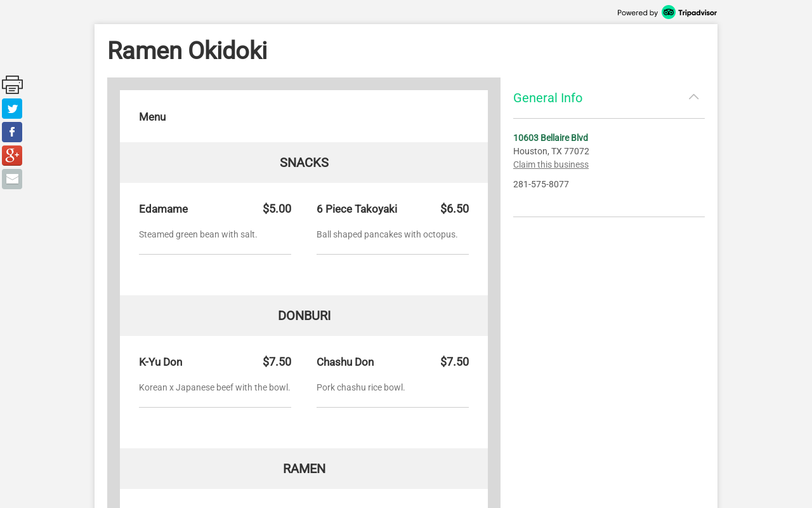Screen dimensions: 812x508
Task: Share the menu on Google Plus
Action: point(12,156)
